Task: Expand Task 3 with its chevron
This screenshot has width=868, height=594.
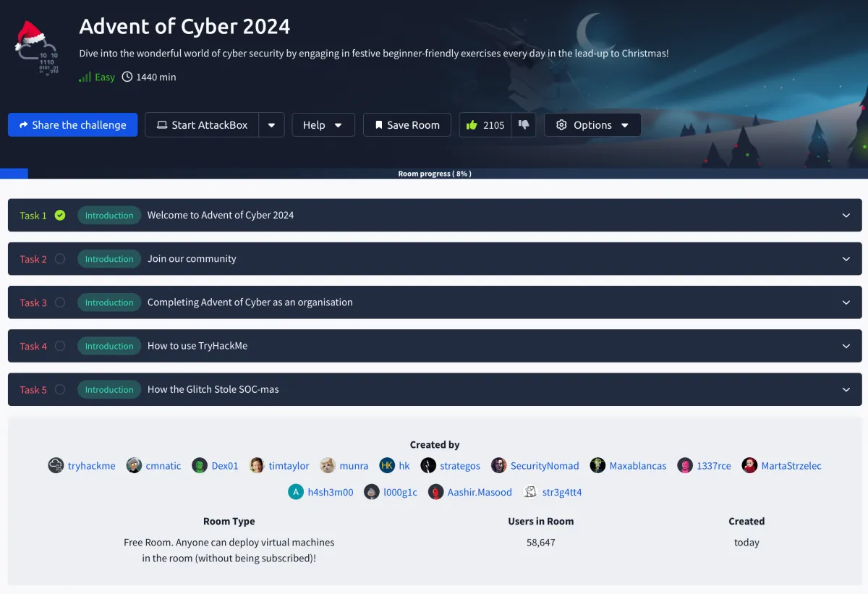Action: (846, 302)
